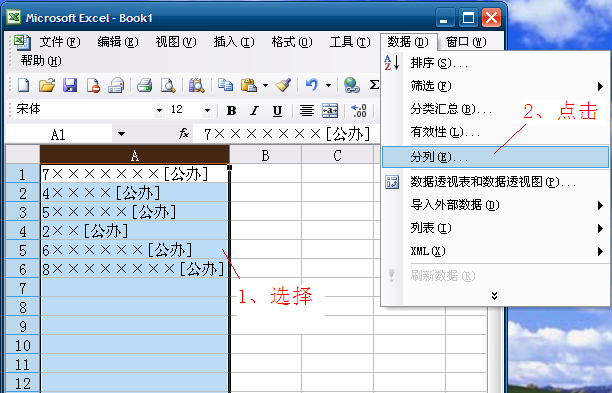Select the column B header
Image resolution: width=612 pixels, height=393 pixels.
point(265,155)
